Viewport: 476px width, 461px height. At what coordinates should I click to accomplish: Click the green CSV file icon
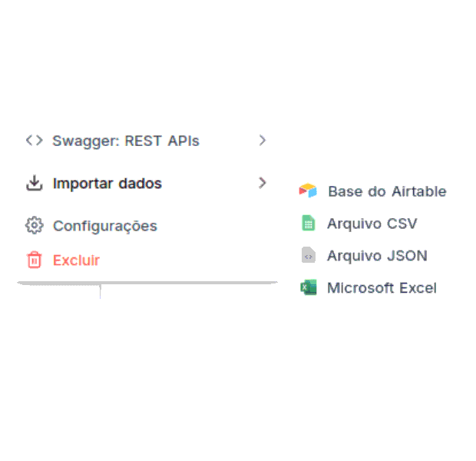(308, 224)
